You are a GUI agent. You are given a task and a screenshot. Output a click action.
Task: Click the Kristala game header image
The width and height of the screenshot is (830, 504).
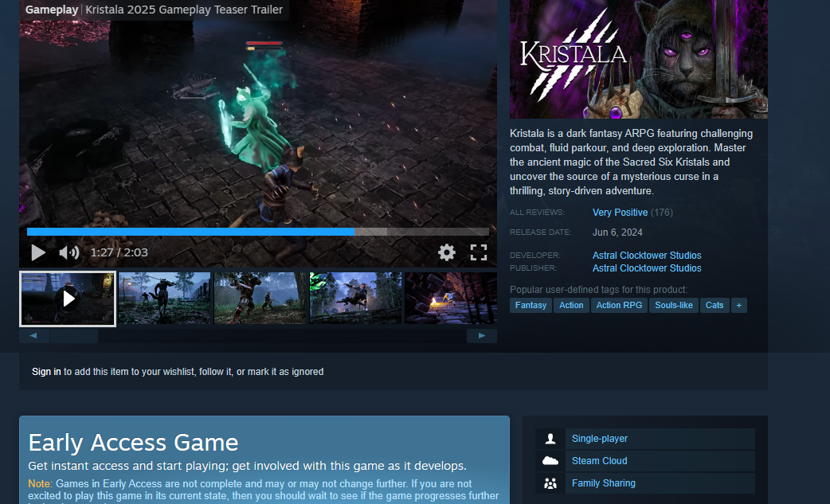click(x=638, y=59)
